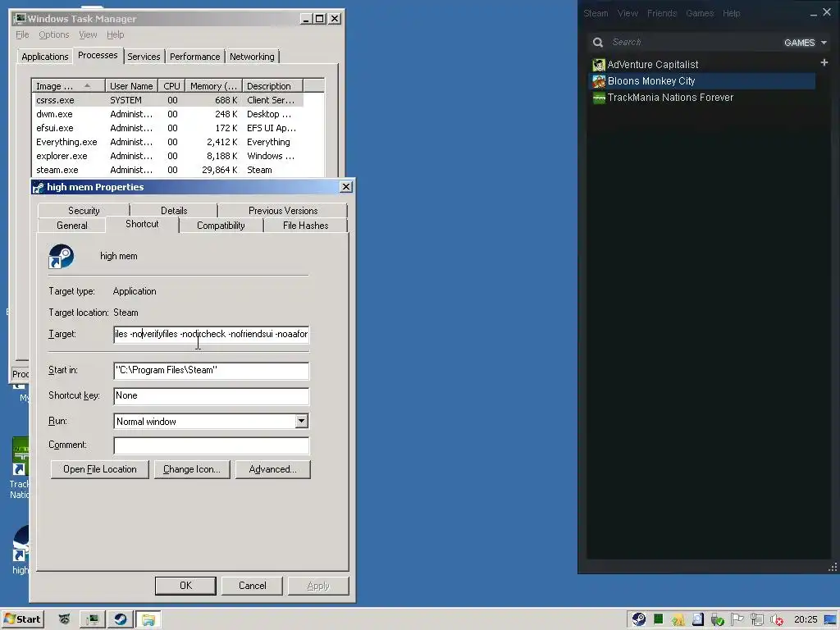Click the Task Manager title bar icon

pyautogui.click(x=20, y=19)
